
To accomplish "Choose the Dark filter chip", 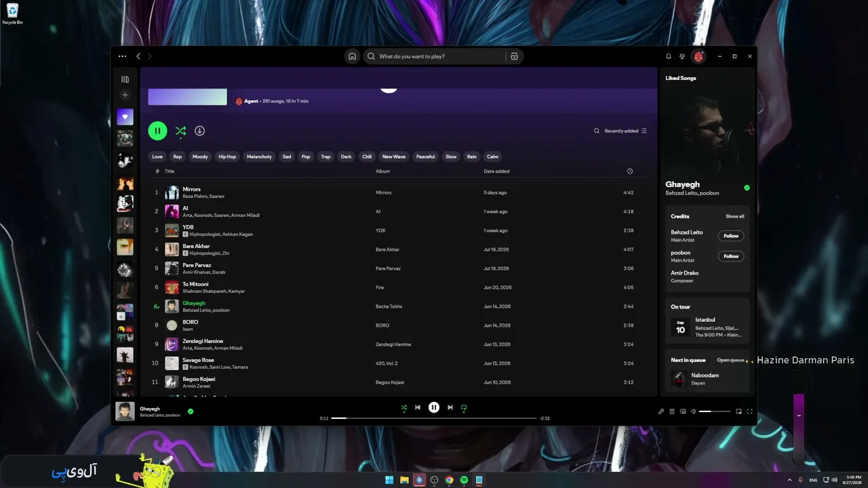I will click(347, 157).
